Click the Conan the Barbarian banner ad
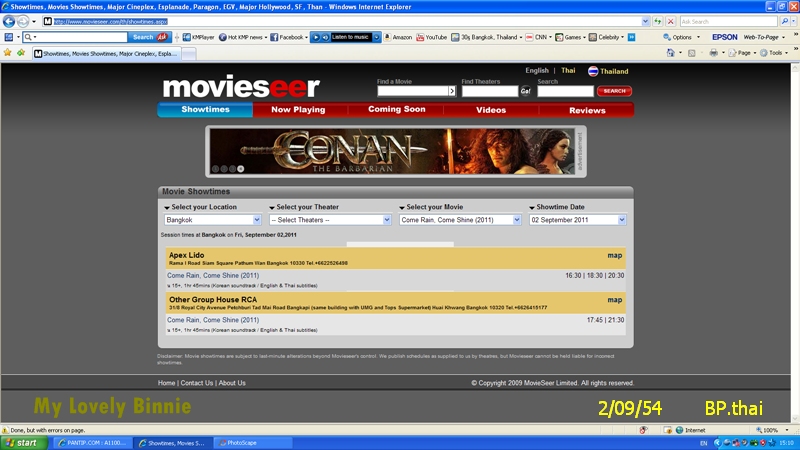 [x=392, y=152]
